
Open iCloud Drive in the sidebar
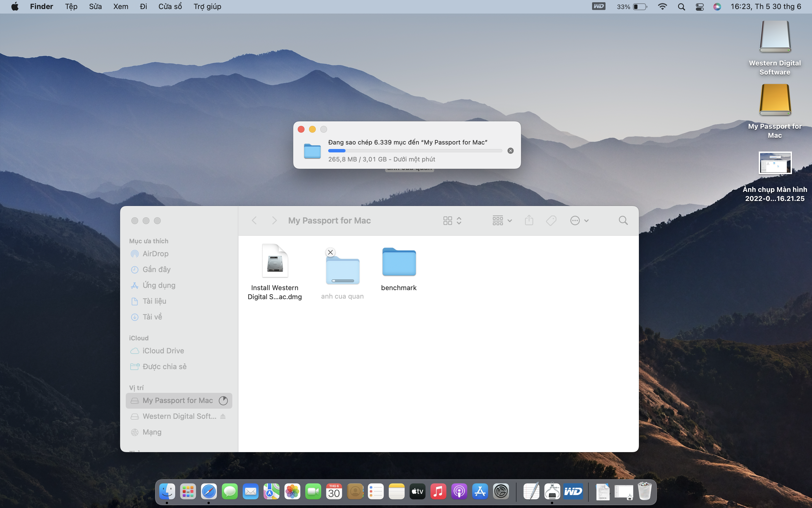point(179,351)
